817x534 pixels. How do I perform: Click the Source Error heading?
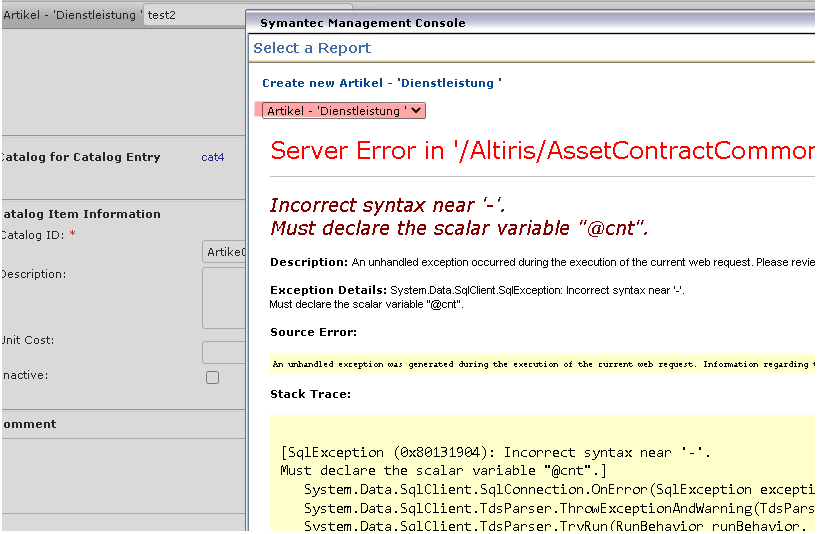click(x=313, y=332)
